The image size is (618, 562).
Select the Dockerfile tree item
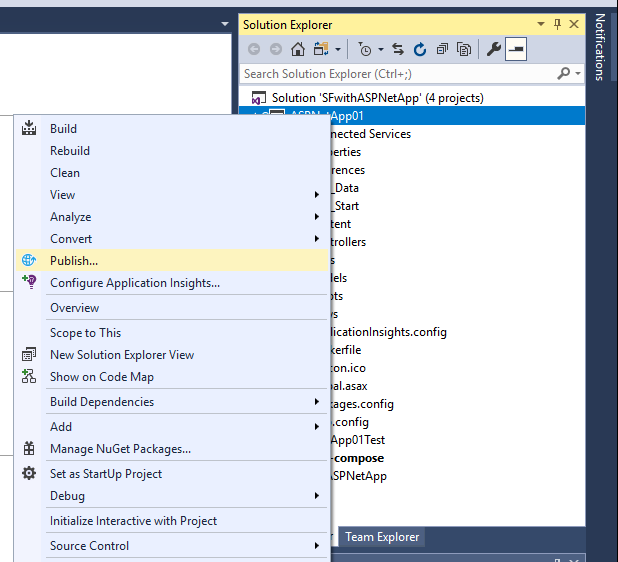(346, 350)
